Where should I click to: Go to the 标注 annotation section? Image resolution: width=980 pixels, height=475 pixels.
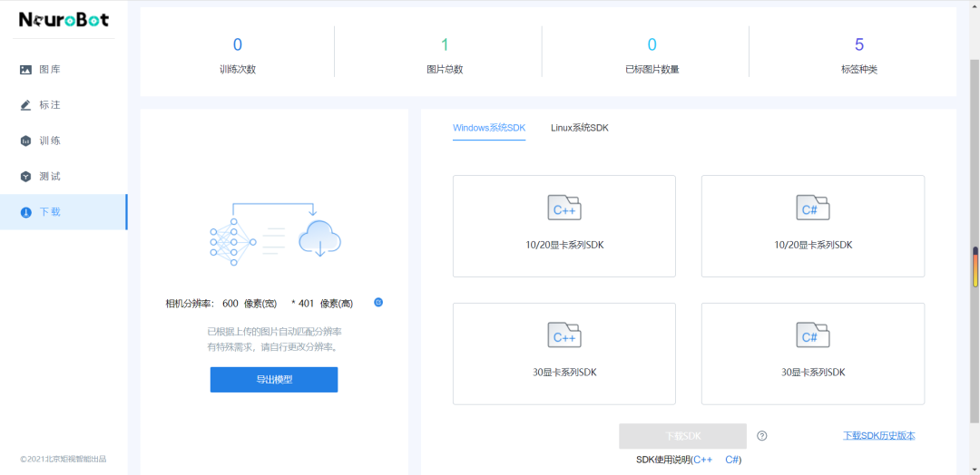(x=49, y=105)
